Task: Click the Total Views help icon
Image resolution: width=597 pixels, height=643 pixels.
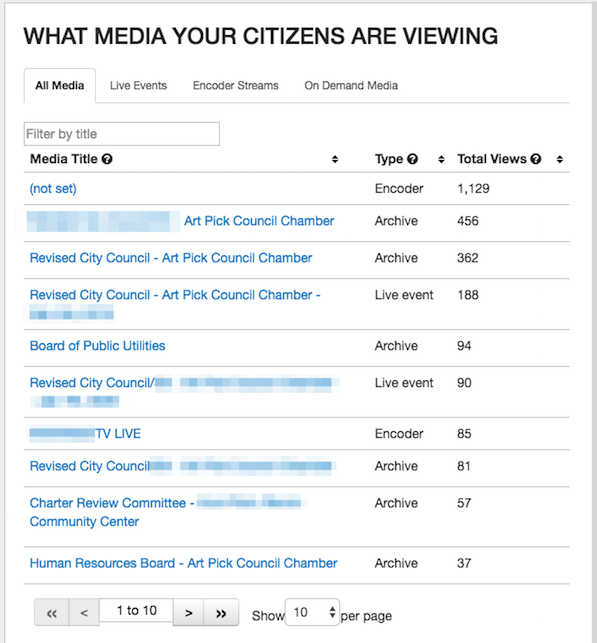Action: pyautogui.click(x=535, y=159)
